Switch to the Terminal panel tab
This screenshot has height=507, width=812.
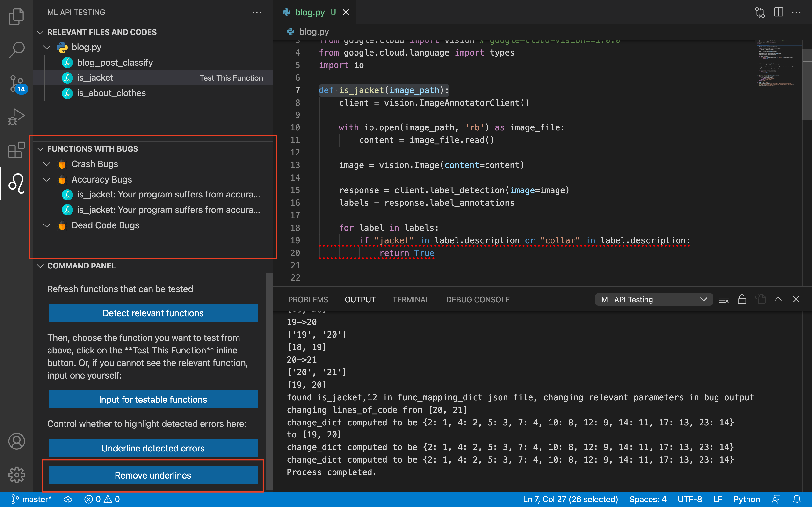click(411, 299)
